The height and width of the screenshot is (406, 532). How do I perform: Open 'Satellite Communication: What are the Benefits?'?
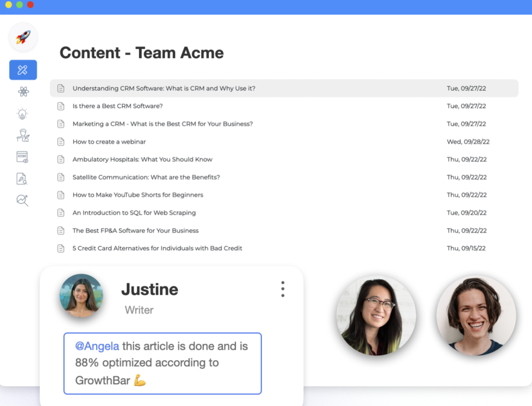pos(146,177)
